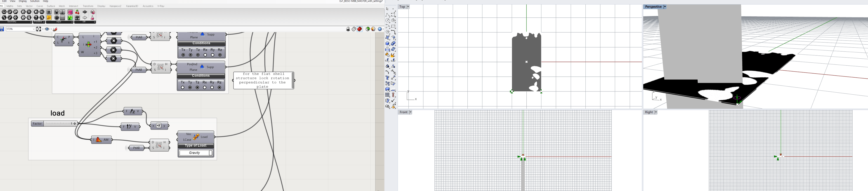Viewport: 868px width, 191px height.
Task: Click the sketch brush icon on canvas toolbar
Action: (x=55, y=29)
